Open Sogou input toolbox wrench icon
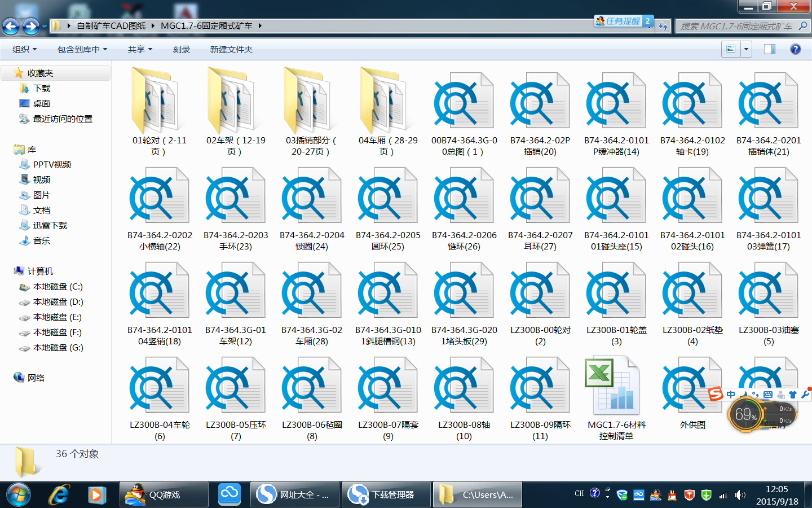The height and width of the screenshot is (508, 812). coord(805,395)
